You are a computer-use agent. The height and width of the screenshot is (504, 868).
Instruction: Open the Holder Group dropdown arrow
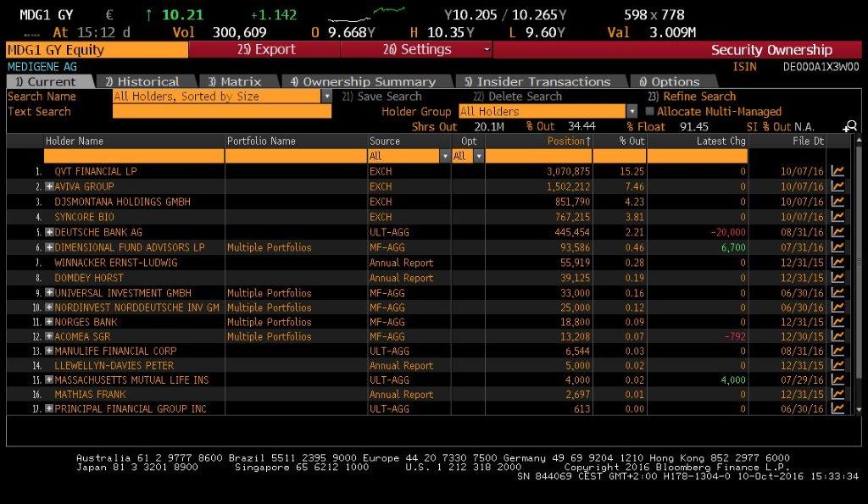coord(632,111)
